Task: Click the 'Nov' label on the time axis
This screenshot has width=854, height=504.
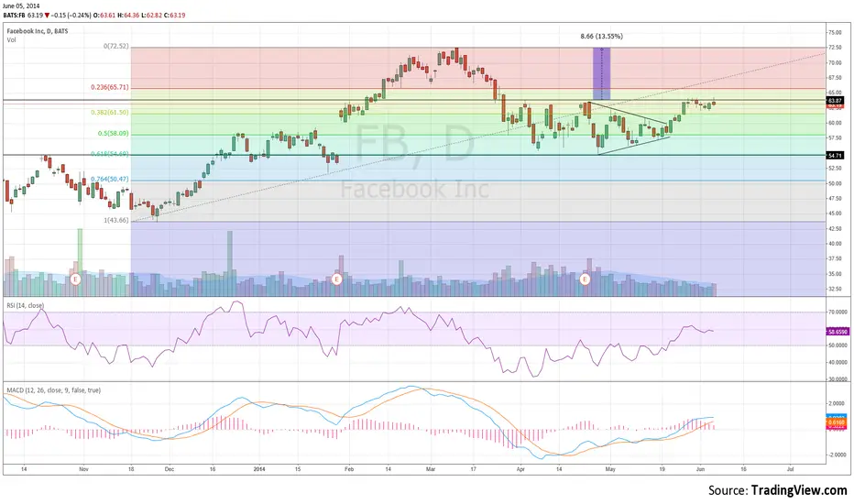Action: (x=83, y=468)
